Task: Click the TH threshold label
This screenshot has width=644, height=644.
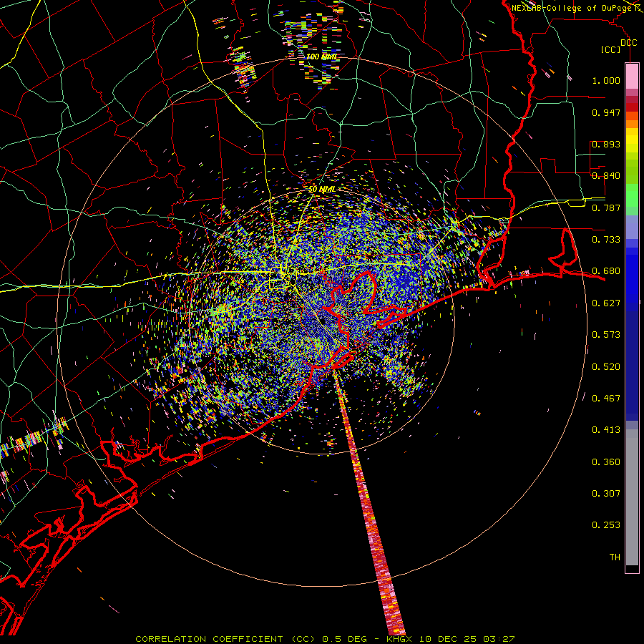Action: pyautogui.click(x=615, y=557)
